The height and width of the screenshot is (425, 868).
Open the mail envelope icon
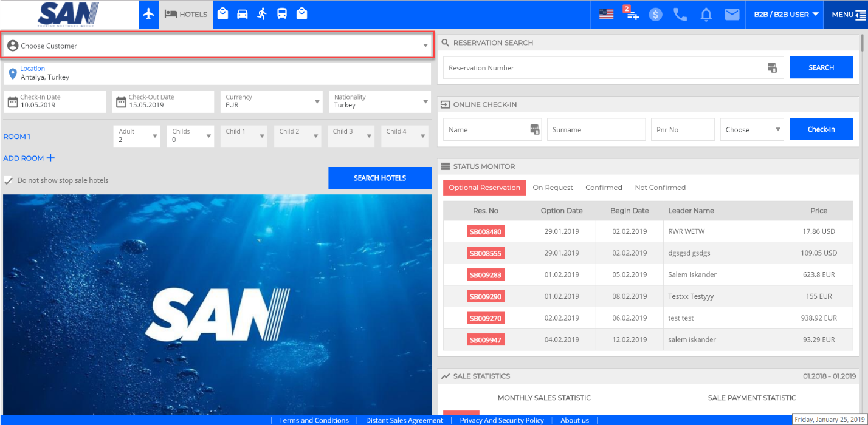[x=731, y=15]
